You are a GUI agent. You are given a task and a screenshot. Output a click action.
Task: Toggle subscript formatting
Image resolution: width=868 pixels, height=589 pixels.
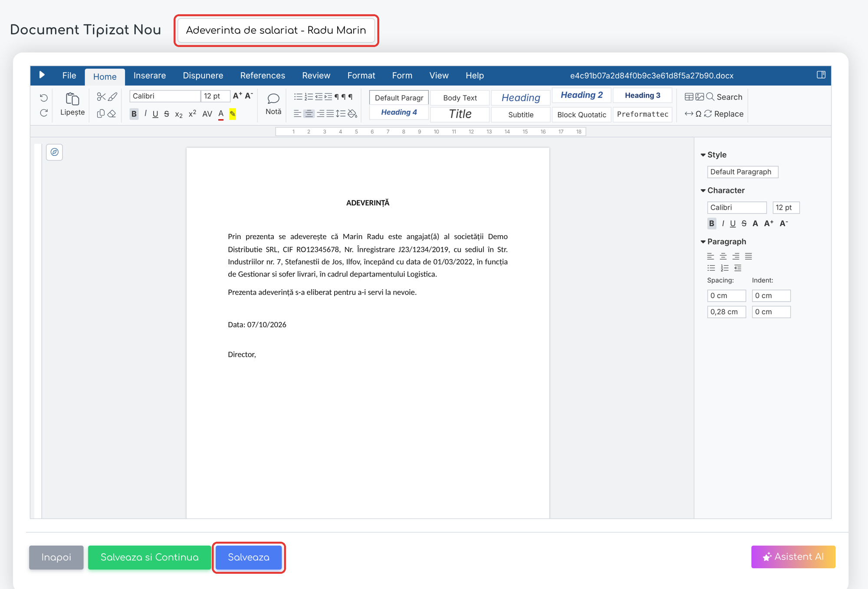coord(179,114)
